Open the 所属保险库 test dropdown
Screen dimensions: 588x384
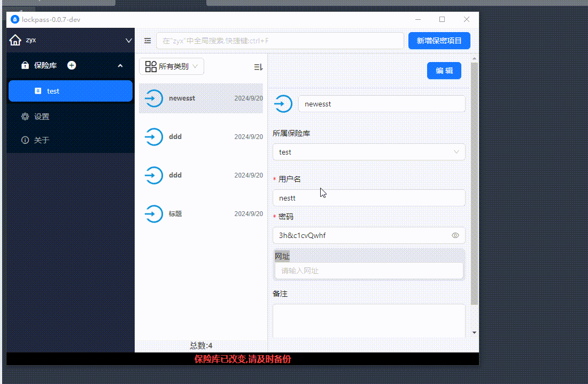tap(369, 152)
